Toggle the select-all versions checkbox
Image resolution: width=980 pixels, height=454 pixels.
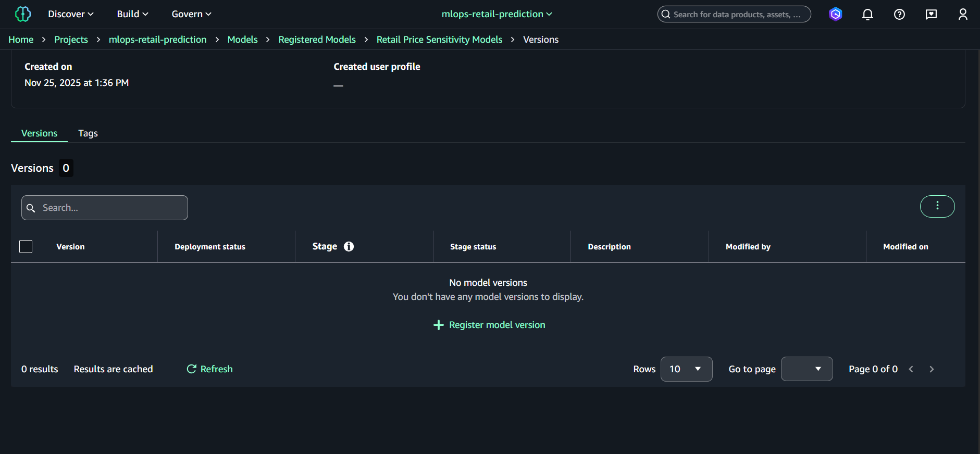26,246
